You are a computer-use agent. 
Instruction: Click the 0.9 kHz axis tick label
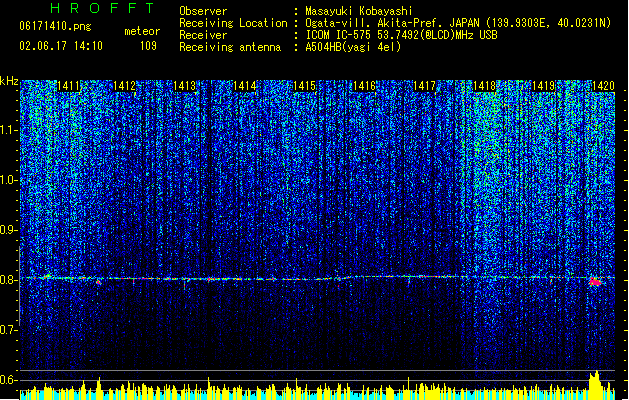tap(9, 229)
